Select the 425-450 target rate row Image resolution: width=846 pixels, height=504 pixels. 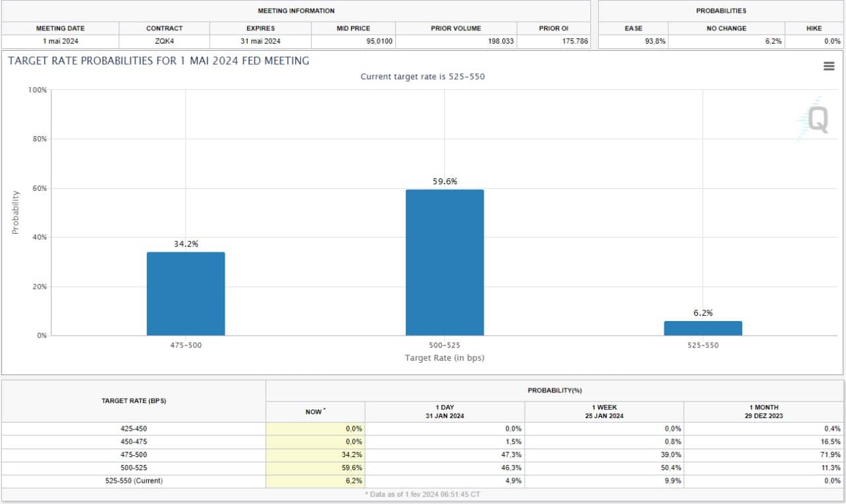(x=422, y=429)
